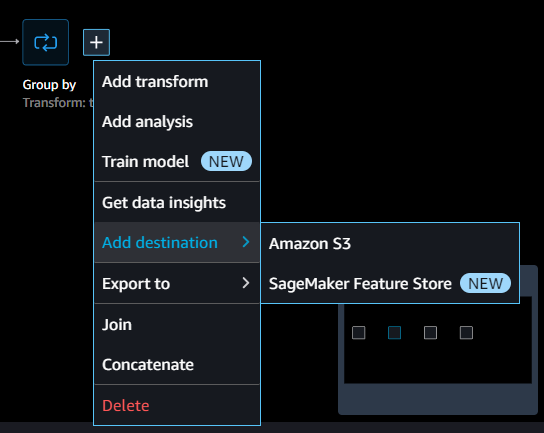Click the plus icon beside the node
544x433 pixels.
[x=96, y=42]
